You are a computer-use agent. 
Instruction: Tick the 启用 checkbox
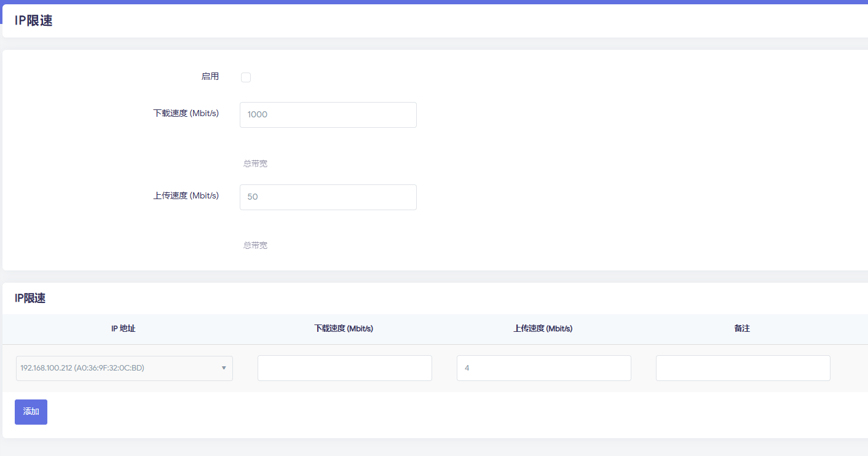[246, 77]
